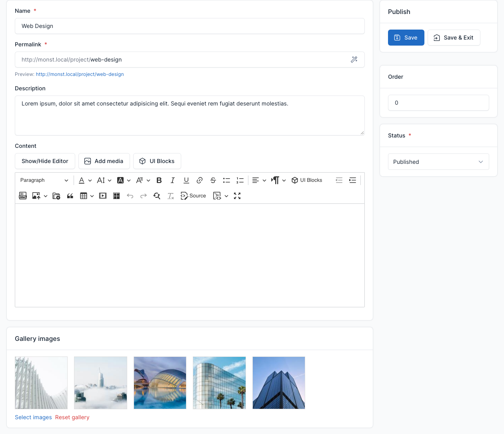
Task: Open the Paragraph heading dropdown
Action: [44, 180]
